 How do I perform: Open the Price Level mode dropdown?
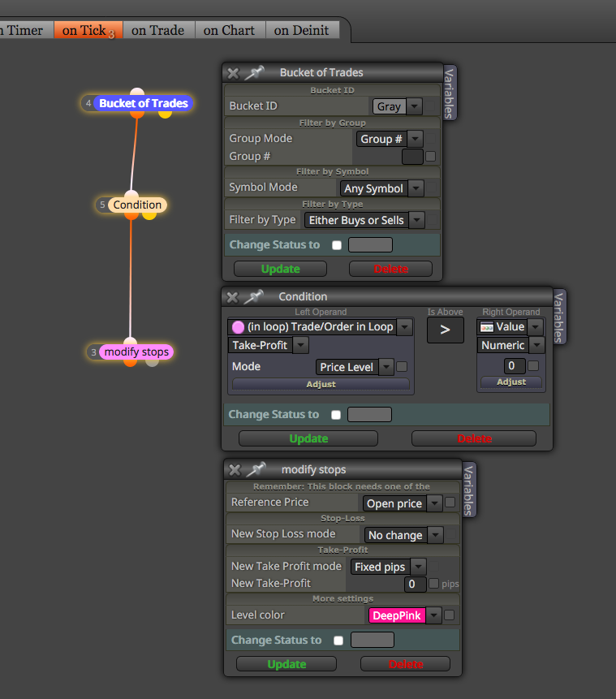[x=355, y=367]
